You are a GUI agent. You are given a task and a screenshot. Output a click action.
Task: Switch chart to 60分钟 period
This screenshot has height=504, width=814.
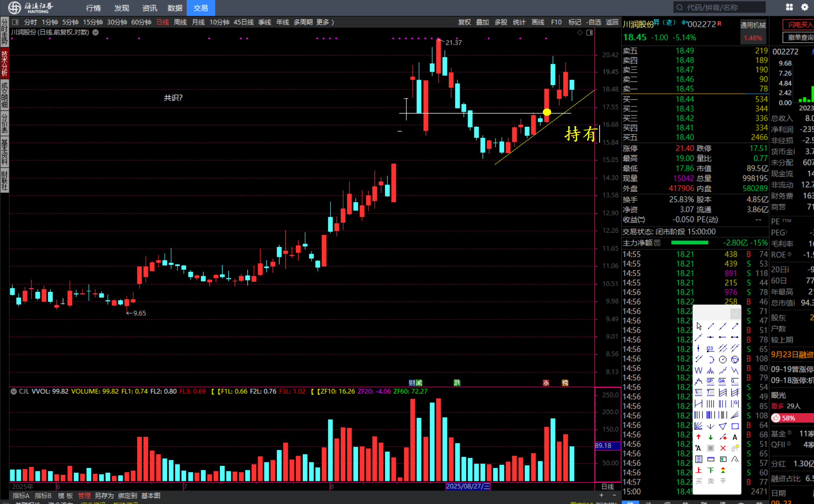141,22
